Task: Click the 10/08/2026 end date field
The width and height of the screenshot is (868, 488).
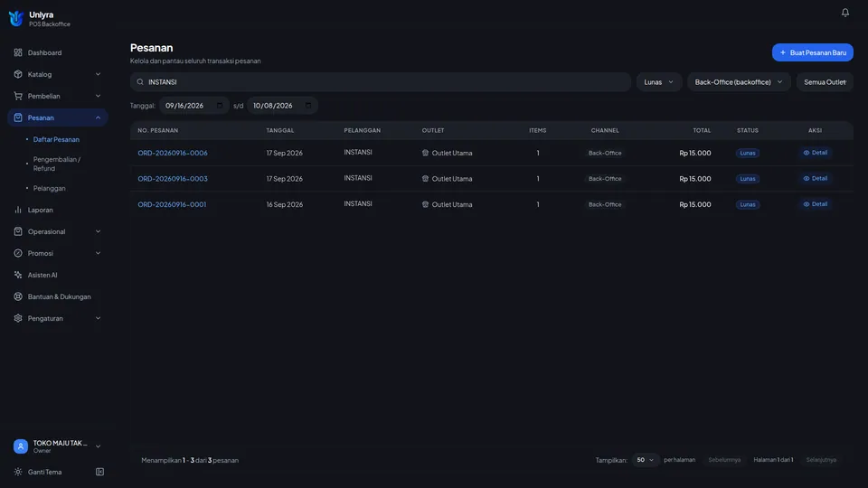Action: pyautogui.click(x=282, y=105)
